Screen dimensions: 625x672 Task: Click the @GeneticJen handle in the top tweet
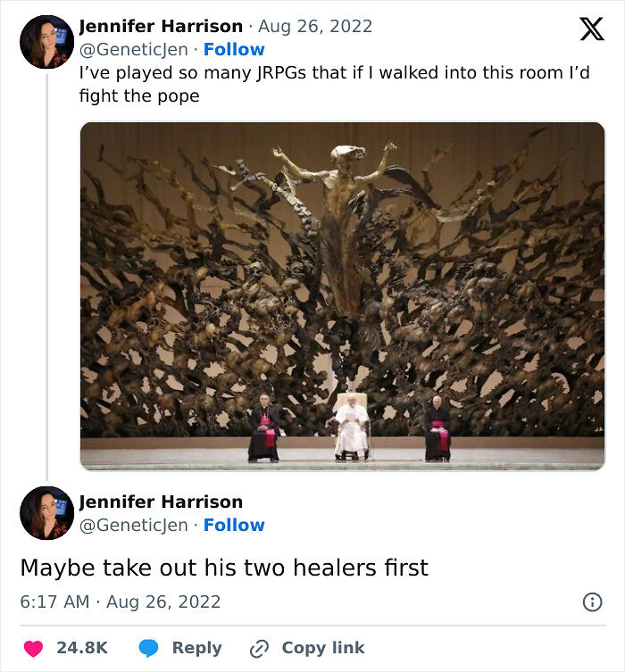tap(134, 50)
